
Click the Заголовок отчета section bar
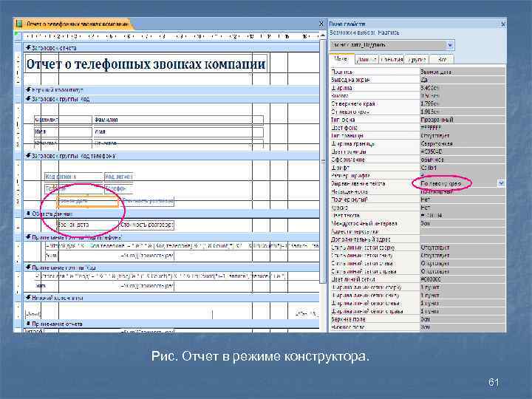click(171, 48)
